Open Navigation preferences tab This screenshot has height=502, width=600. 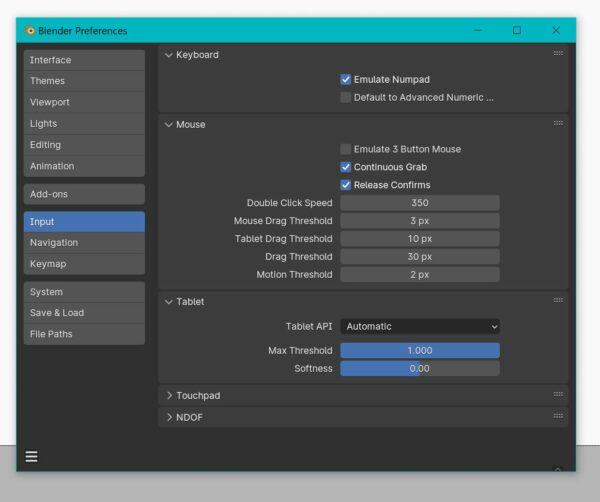point(84,243)
